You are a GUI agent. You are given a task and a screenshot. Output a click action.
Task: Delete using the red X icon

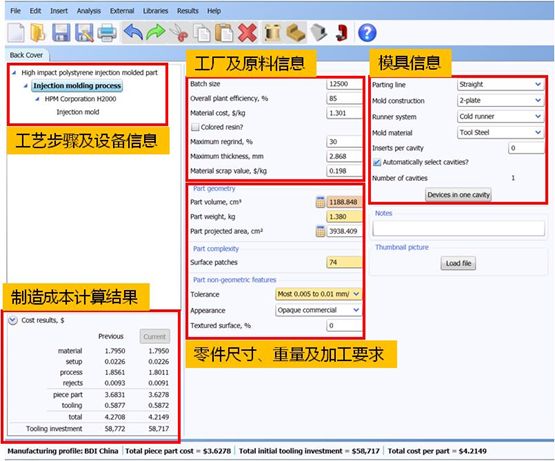pos(247,33)
